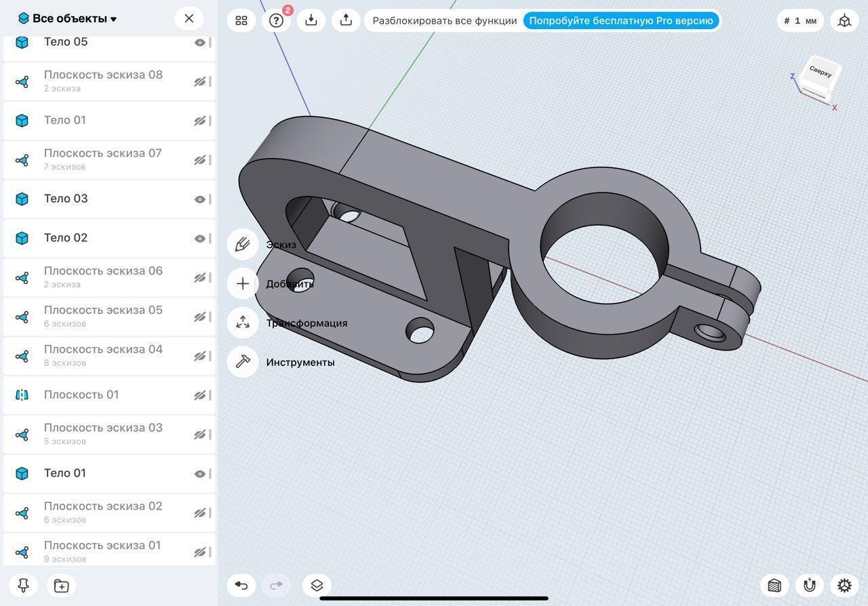Open the view perspective cube settings
The width and height of the screenshot is (868, 606).
[x=844, y=21]
